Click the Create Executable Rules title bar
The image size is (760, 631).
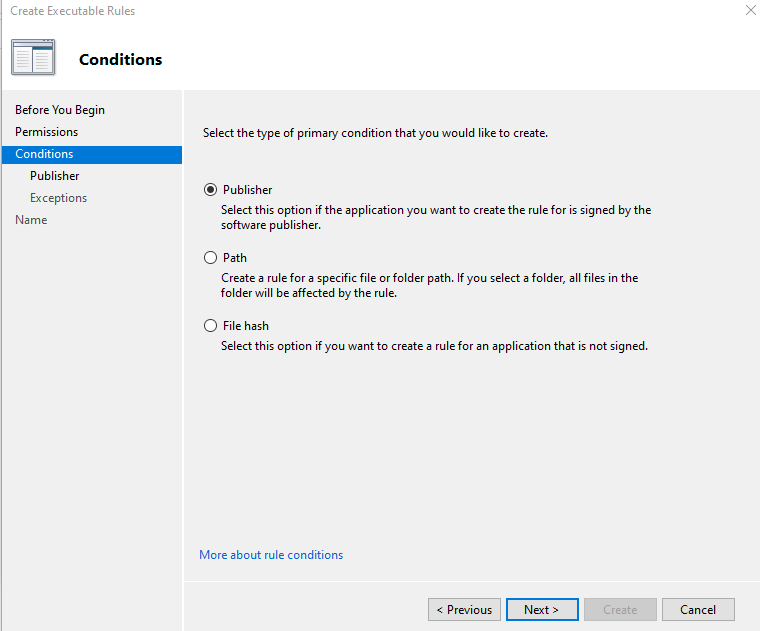click(73, 11)
